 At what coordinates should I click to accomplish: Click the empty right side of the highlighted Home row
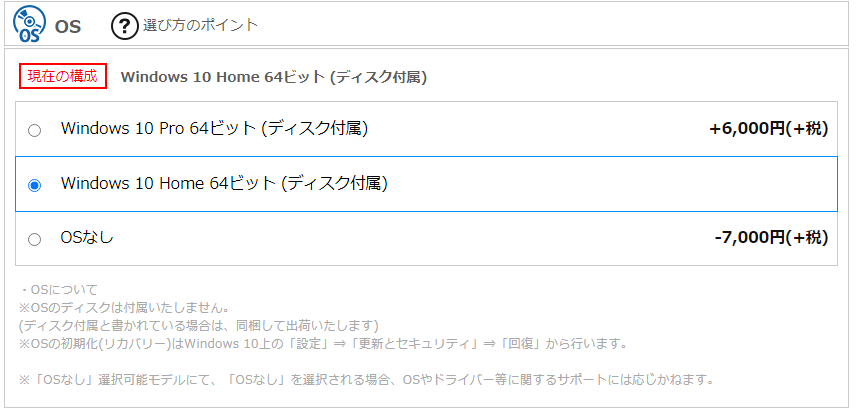[x=611, y=184]
